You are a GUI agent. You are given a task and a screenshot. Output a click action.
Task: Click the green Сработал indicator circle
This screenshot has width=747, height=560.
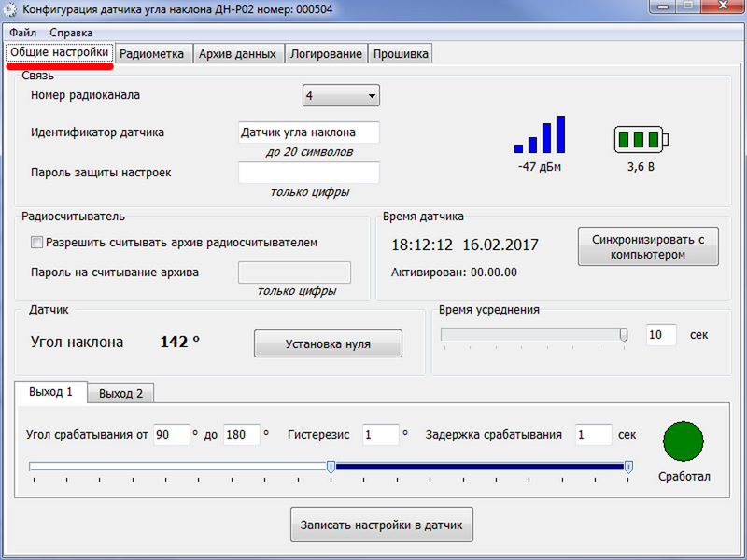pos(683,441)
